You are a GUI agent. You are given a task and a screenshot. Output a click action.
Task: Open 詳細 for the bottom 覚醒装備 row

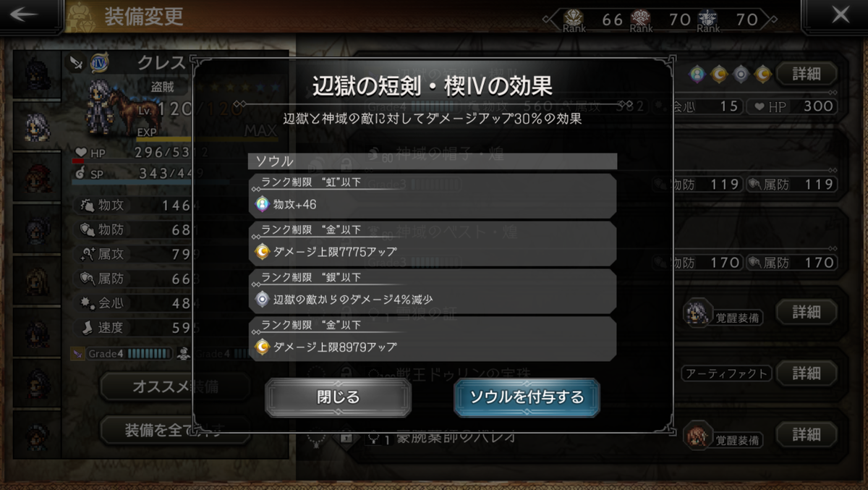[807, 434]
